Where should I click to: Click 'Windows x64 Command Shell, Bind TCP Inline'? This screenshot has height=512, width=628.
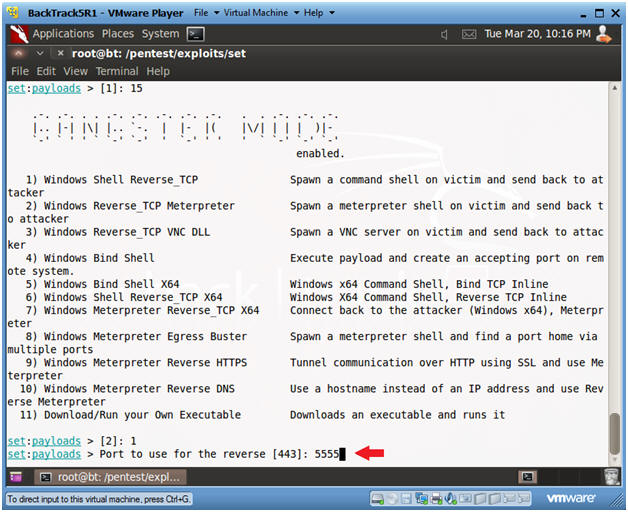tap(419, 284)
